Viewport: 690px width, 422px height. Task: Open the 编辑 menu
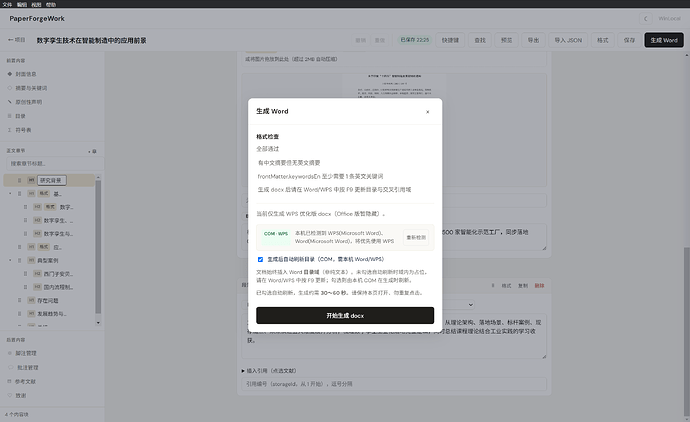pos(22,4)
